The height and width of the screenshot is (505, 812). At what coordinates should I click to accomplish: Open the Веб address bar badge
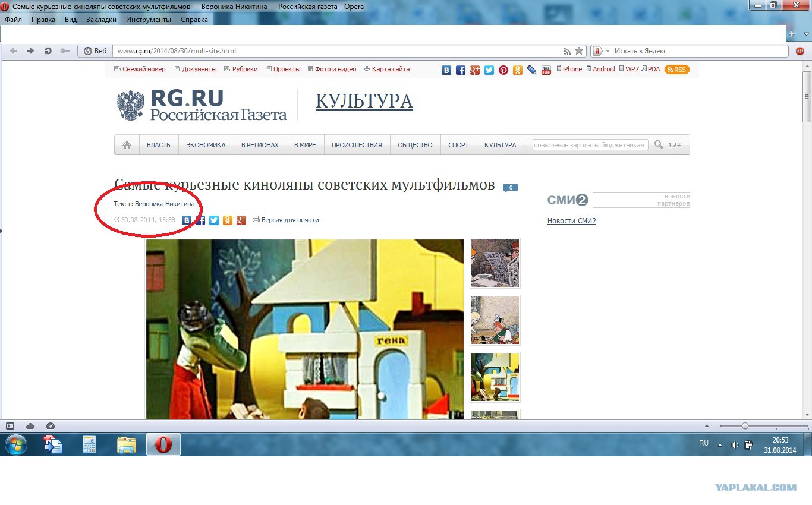[95, 51]
